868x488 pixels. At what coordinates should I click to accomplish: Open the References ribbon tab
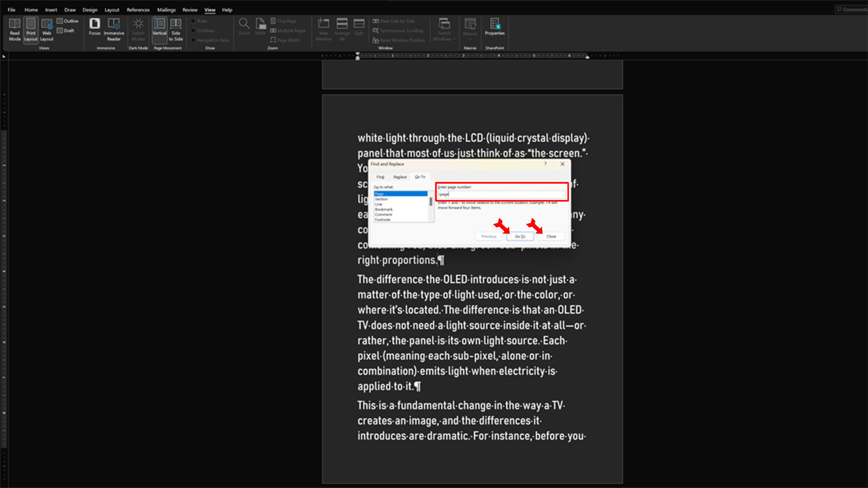click(x=138, y=10)
